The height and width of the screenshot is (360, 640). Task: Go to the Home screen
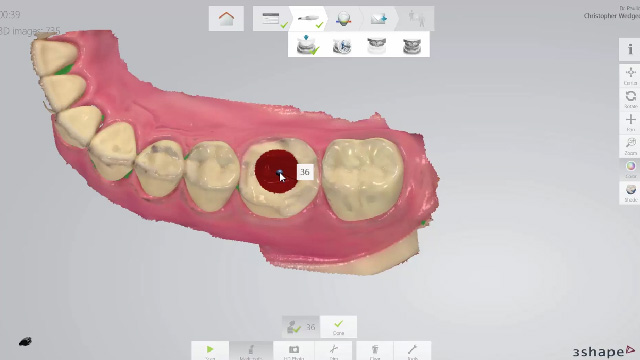click(226, 18)
